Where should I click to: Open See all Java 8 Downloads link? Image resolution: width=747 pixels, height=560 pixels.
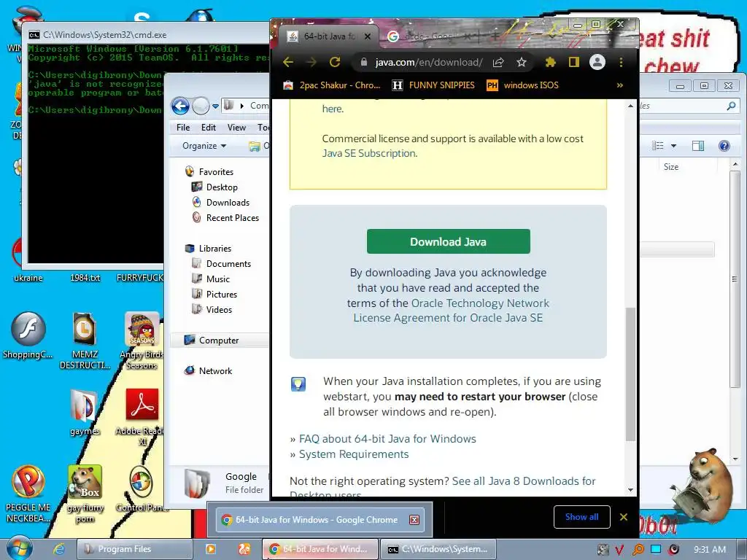tap(524, 481)
